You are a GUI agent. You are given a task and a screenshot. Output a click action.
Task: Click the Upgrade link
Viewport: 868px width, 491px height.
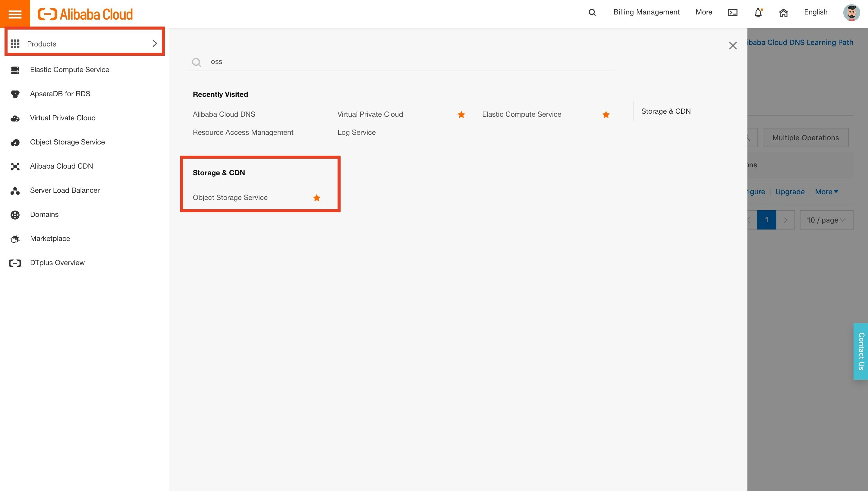pos(790,192)
